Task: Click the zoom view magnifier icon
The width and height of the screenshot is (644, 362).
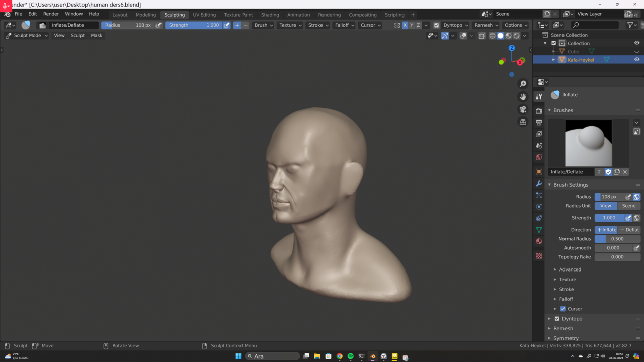Action: [523, 84]
